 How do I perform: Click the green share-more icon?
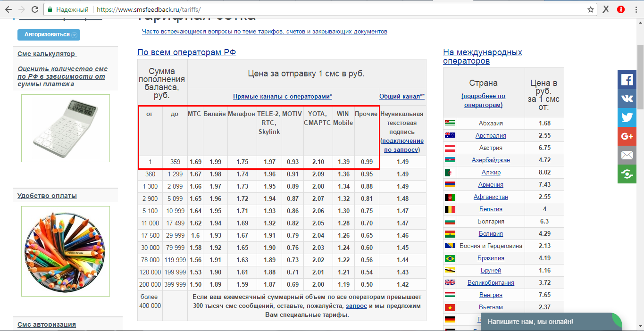(x=627, y=174)
